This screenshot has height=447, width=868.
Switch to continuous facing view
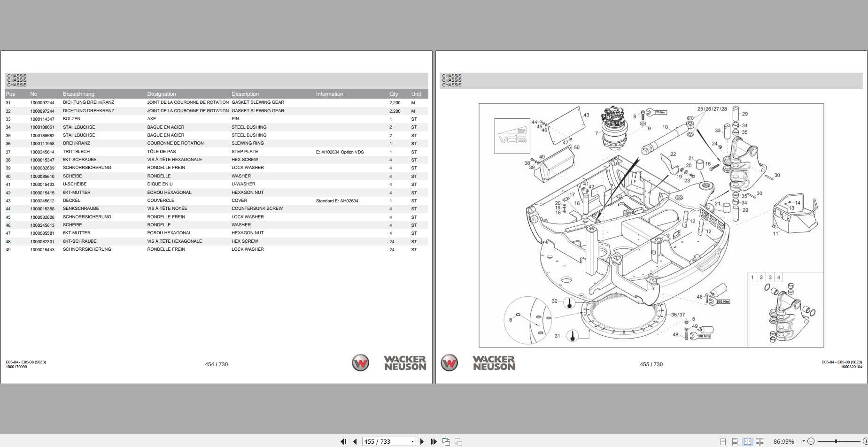point(759,441)
